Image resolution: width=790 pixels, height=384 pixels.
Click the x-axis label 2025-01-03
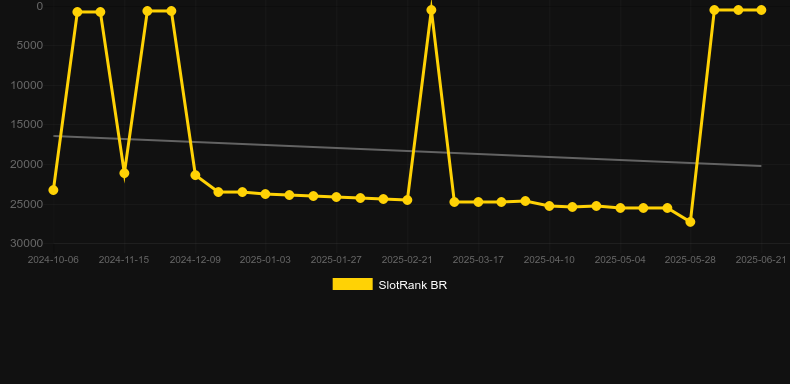(265, 260)
